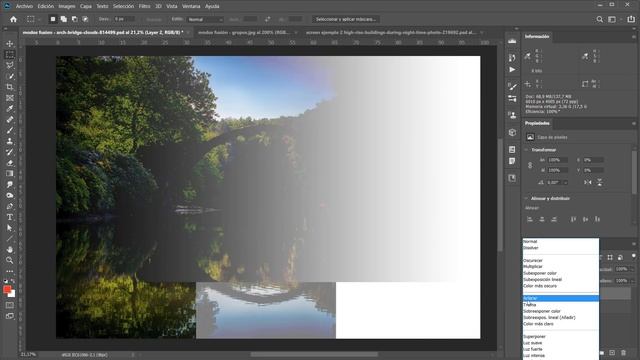The height and width of the screenshot is (360, 640).
Task: Click the feather Desv. input field
Action: pos(124,19)
